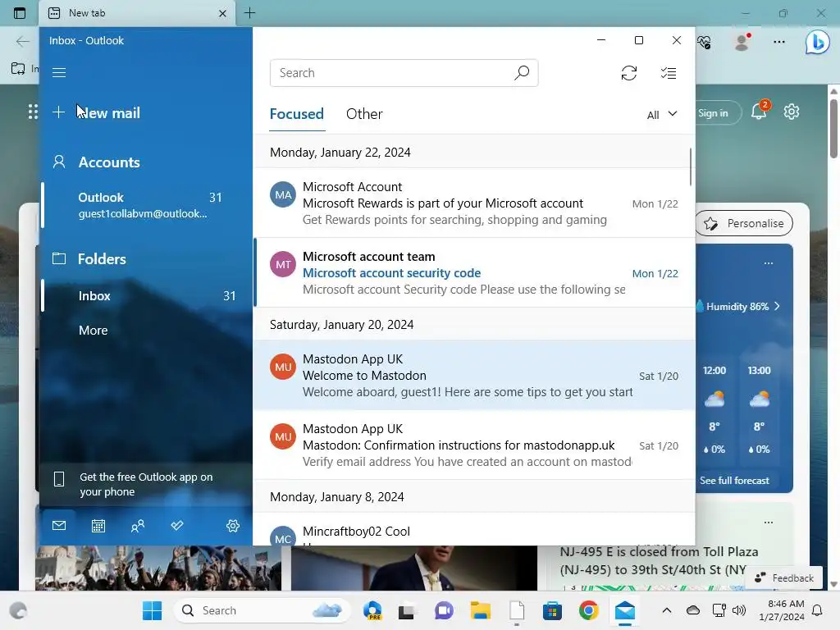Open Edge Settings and more ellipsis
The height and width of the screenshot is (630, 840).
779,41
